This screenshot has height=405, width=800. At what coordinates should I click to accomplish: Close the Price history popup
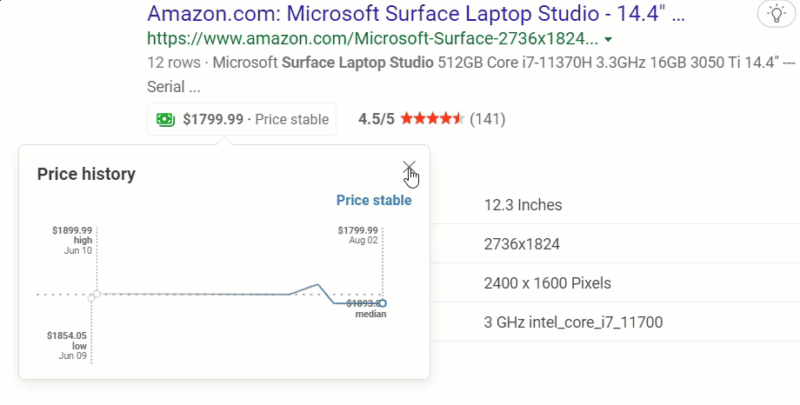(408, 168)
